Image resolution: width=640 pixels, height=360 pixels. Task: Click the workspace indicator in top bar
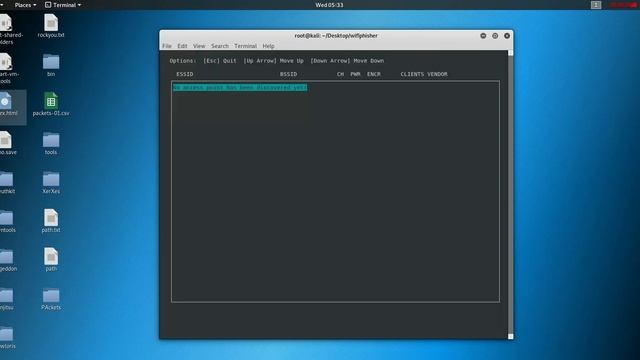(596, 5)
